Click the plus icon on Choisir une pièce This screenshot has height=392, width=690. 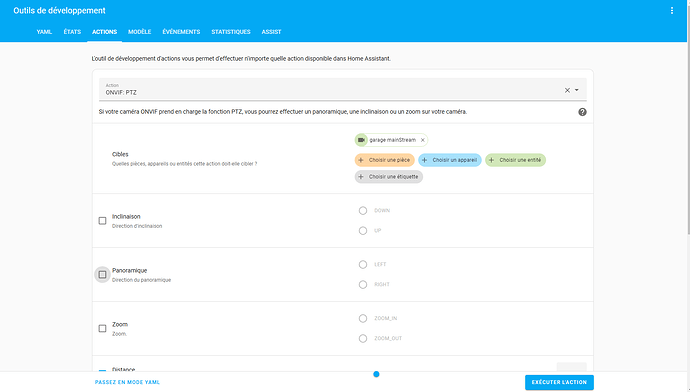click(361, 160)
